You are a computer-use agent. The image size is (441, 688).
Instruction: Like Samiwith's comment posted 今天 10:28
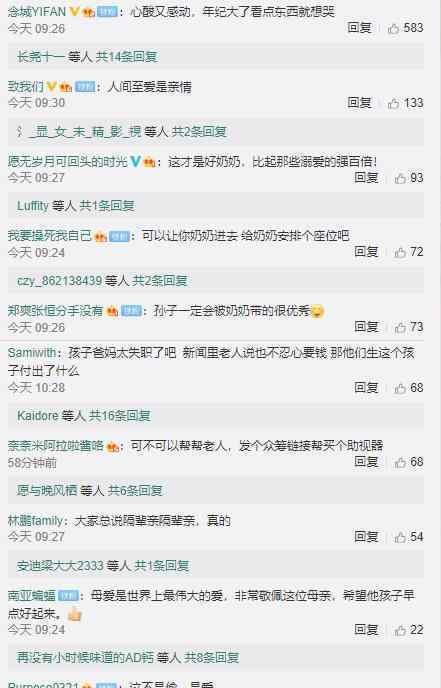coord(400,388)
